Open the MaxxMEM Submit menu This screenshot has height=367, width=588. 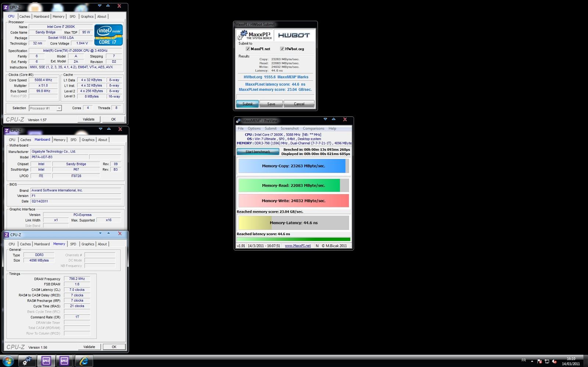point(270,129)
